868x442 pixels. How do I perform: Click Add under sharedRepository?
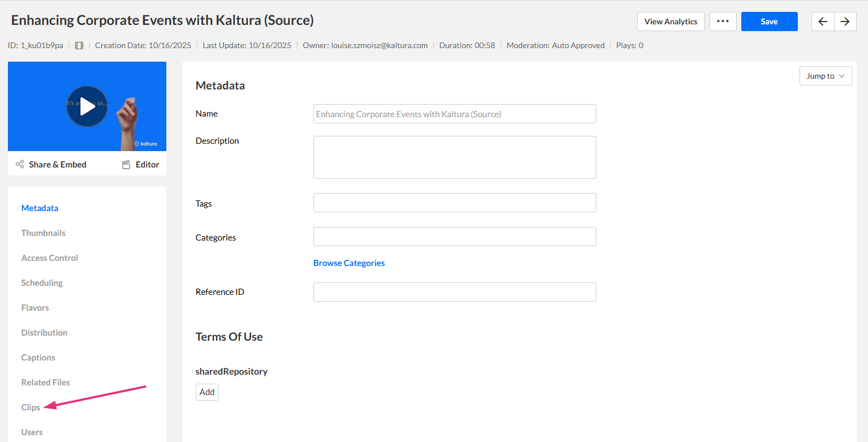(207, 392)
